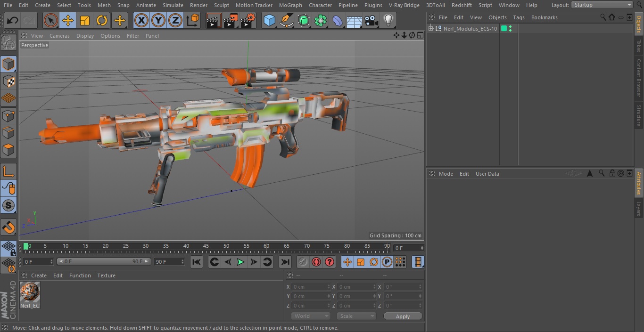Click the Apply coordinates button

403,316
